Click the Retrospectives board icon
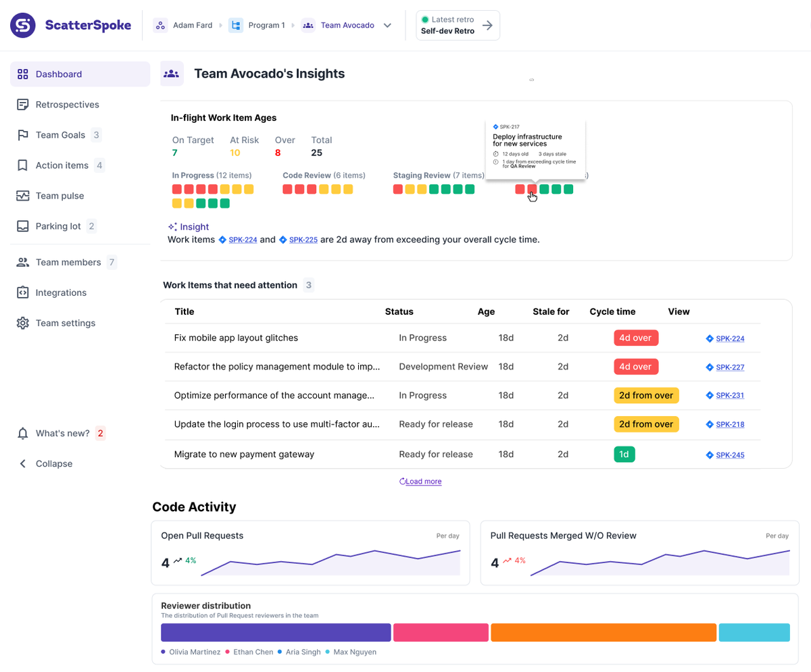 click(22, 105)
